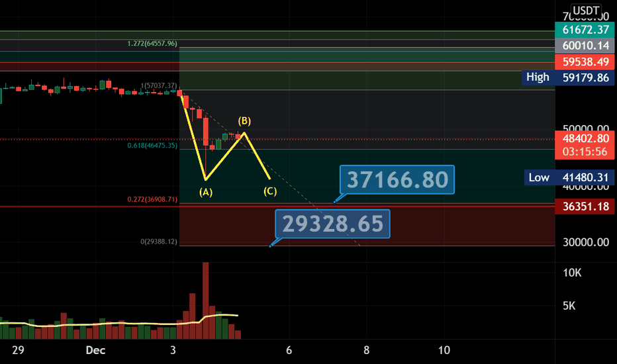Image resolution: width=617 pixels, height=364 pixels.
Task: Select the 29328.65 callout annotation
Action: click(x=332, y=224)
